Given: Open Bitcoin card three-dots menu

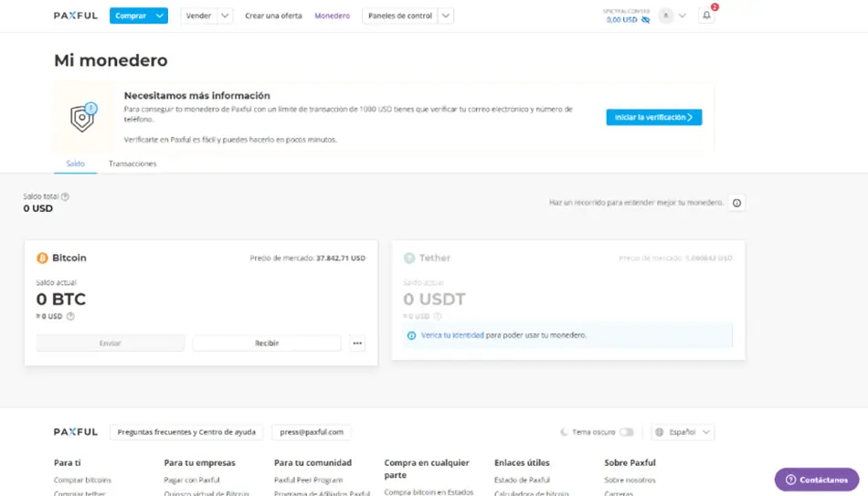Looking at the screenshot, I should coord(357,343).
